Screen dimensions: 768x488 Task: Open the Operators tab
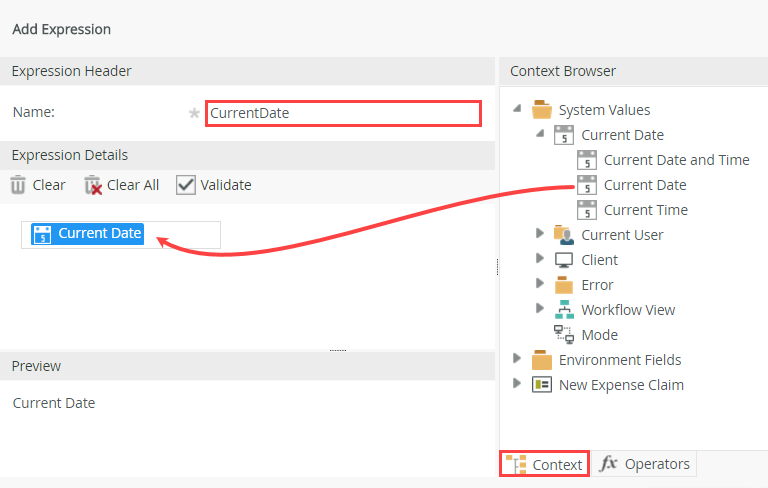coord(644,464)
